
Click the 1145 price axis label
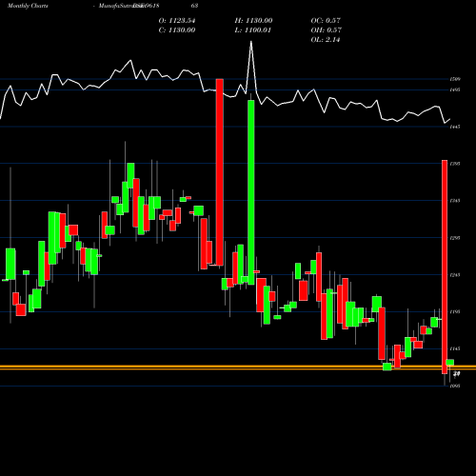(455, 348)
